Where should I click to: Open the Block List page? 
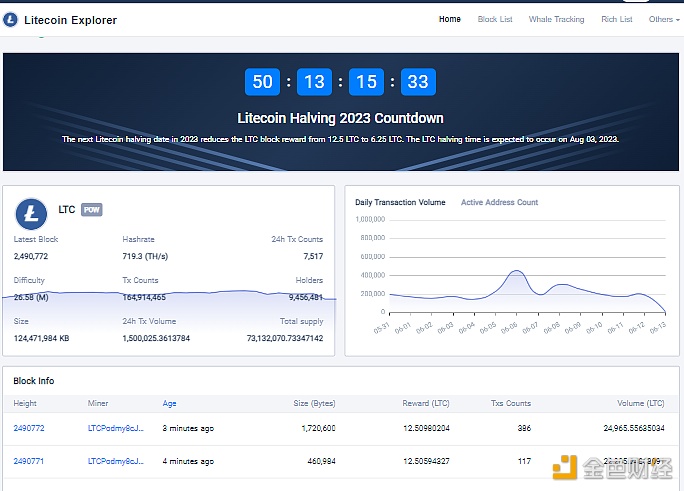[x=495, y=19]
